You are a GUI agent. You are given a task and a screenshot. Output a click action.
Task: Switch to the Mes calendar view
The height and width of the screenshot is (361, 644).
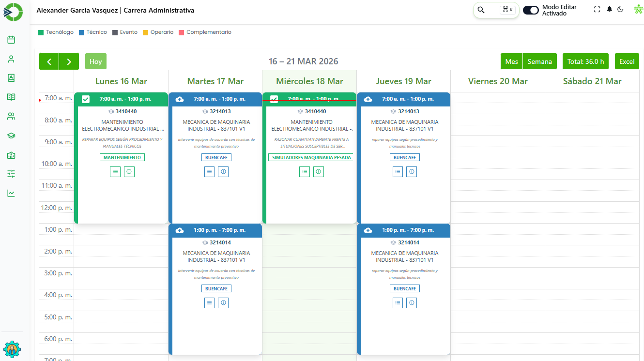click(x=511, y=61)
